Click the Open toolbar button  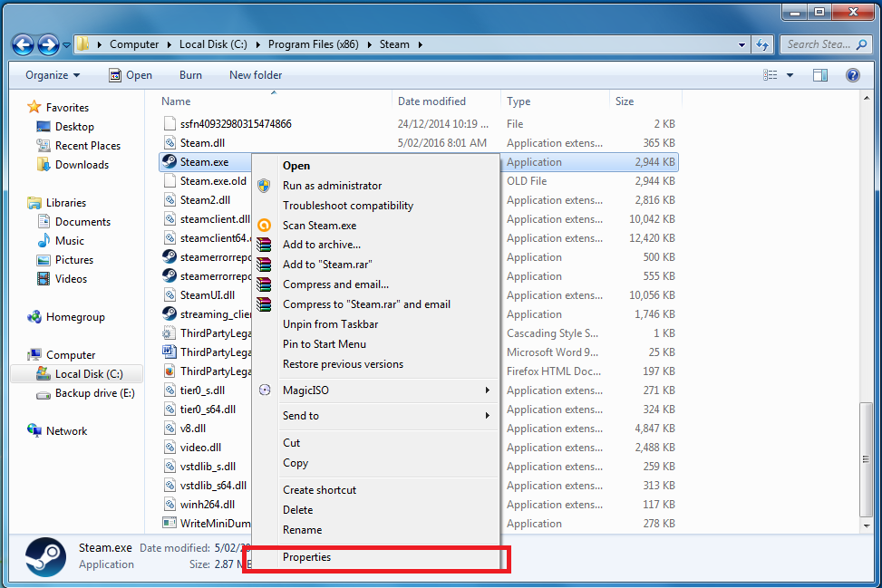pos(131,75)
